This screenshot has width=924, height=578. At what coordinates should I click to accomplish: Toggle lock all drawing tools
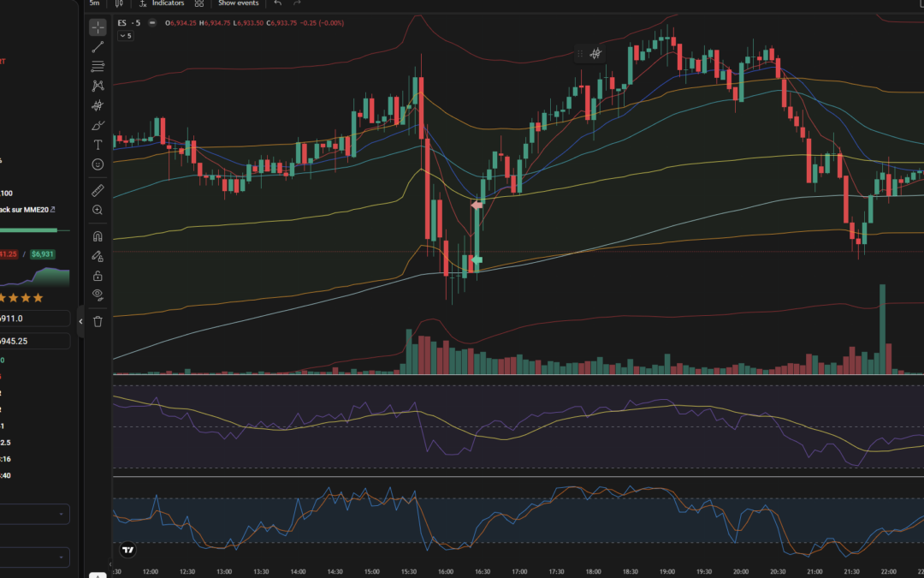pyautogui.click(x=98, y=276)
